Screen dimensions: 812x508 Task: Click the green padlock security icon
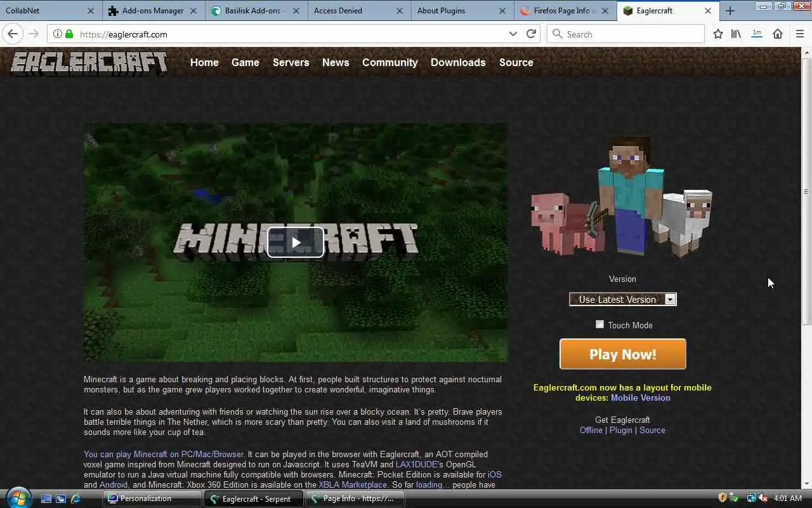coord(69,34)
